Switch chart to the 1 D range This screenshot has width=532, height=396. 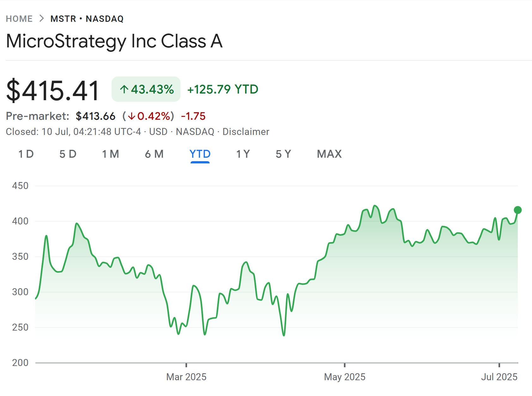(x=26, y=154)
